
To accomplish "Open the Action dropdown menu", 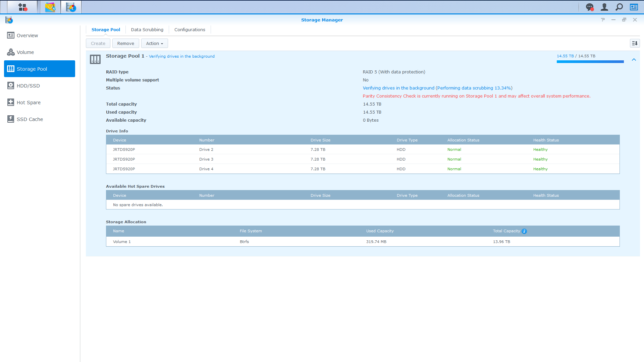I will coord(154,43).
